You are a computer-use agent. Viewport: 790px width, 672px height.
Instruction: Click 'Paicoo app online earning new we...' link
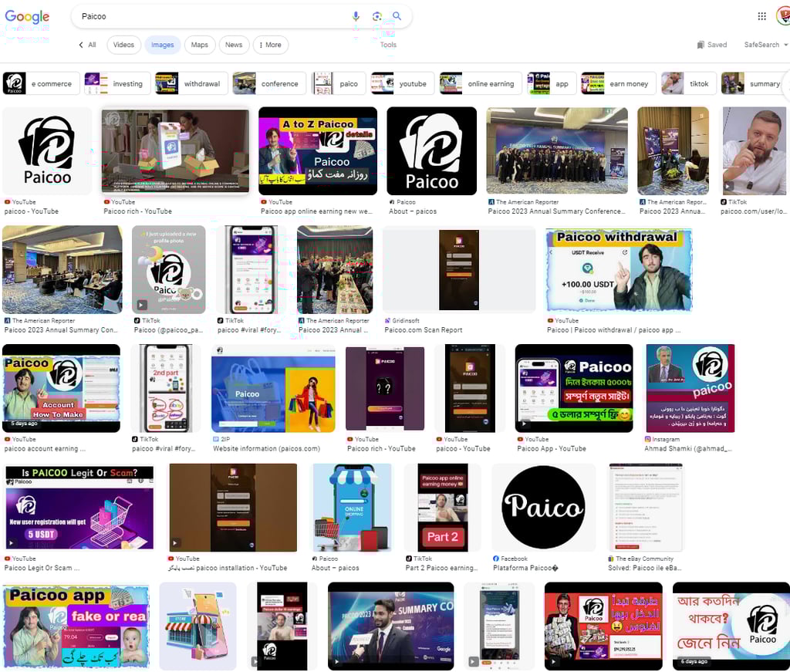click(x=316, y=211)
